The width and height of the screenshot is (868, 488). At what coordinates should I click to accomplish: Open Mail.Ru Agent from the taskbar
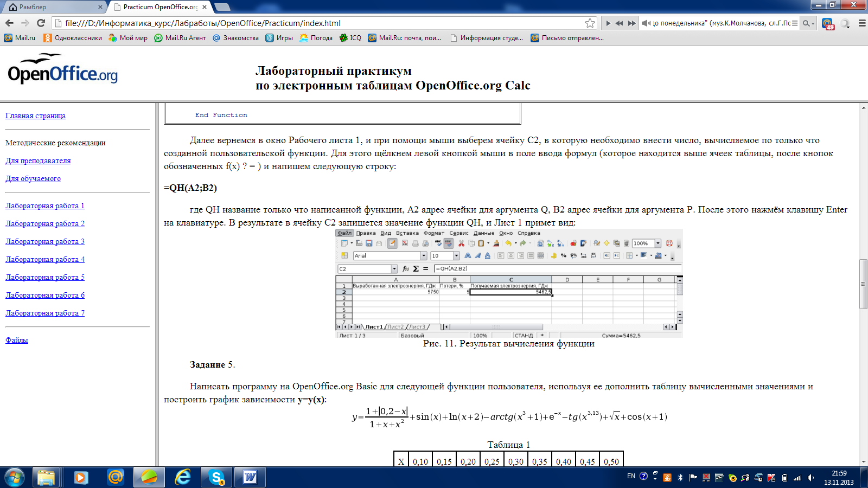[115, 477]
